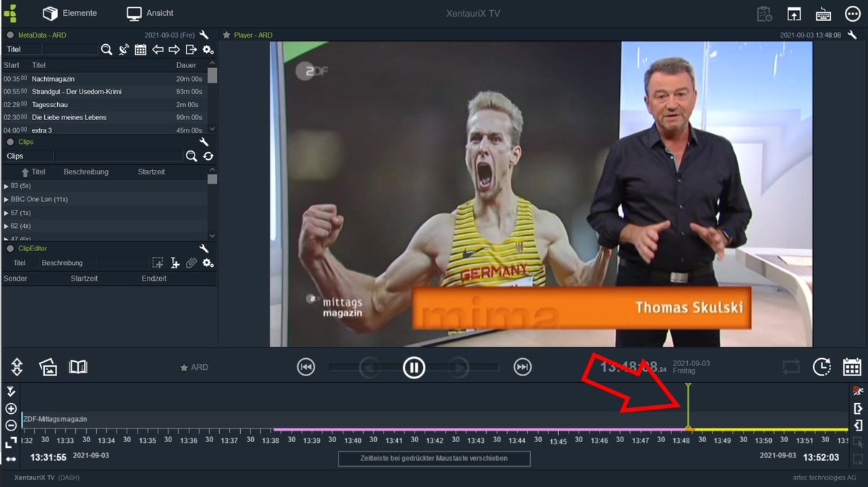Open the ClipEditor gear settings
Image resolution: width=868 pixels, height=487 pixels.
(x=208, y=263)
